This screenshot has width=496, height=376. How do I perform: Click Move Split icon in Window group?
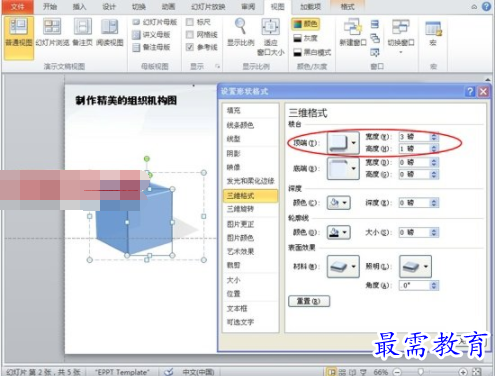pos(375,52)
